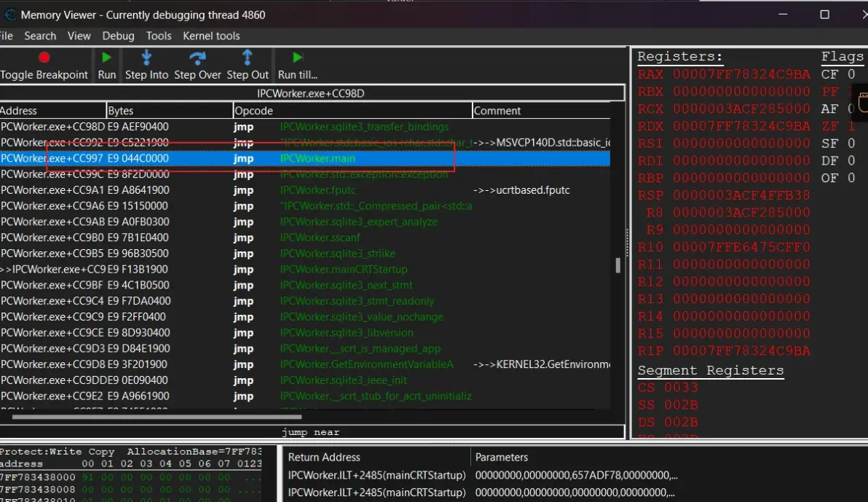Click hex dump row 7FF783438000
The height and width of the screenshot is (502, 868).
click(x=131, y=476)
